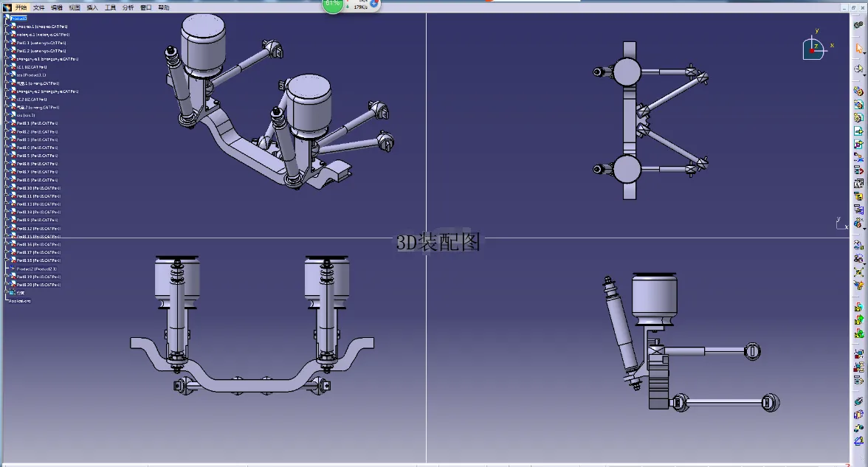Insert an Existing Component
The height and width of the screenshot is (467, 868).
coord(858,131)
